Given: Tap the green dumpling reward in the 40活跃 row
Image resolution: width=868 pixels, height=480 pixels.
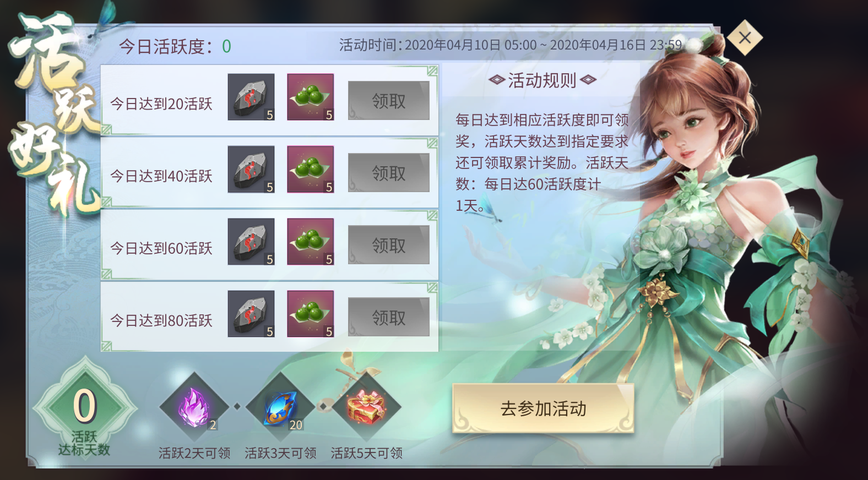Looking at the screenshot, I should tap(311, 169).
